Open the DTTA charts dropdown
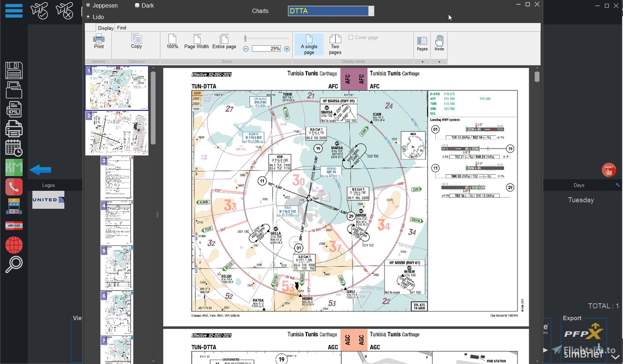This screenshot has height=364, width=623. coord(372,11)
